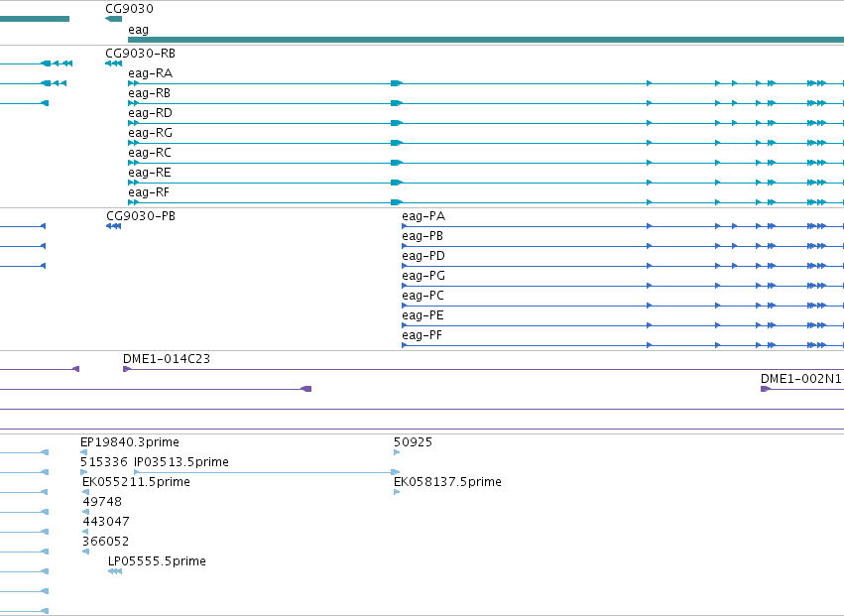
Task: Click the 443047 feature label
Action: click(x=106, y=523)
